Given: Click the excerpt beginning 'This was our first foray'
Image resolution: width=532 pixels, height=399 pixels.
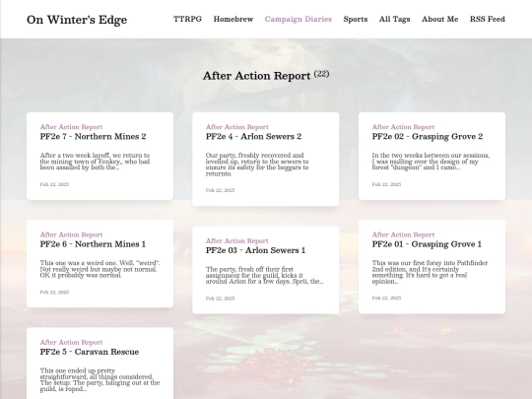Looking at the screenshot, I should 430,272.
